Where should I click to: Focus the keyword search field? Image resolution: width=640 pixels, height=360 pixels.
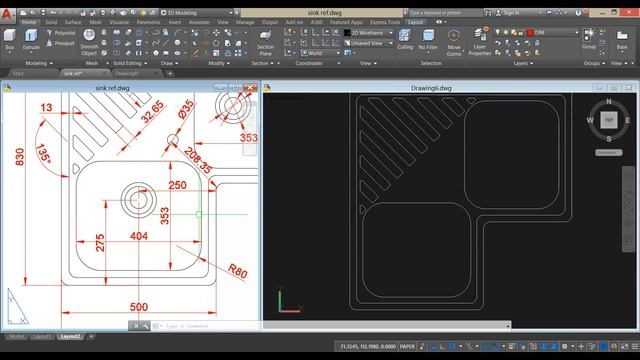[x=445, y=13]
